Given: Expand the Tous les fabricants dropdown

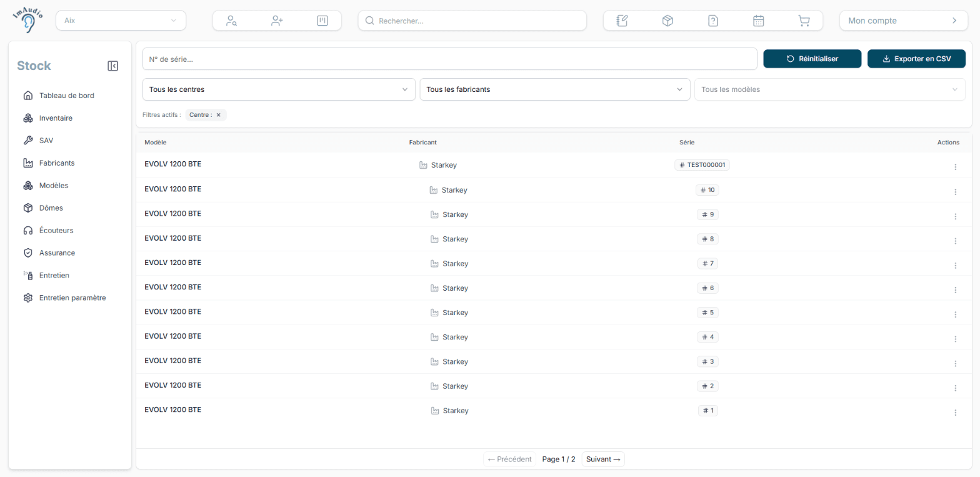Looking at the screenshot, I should tap(555, 89).
